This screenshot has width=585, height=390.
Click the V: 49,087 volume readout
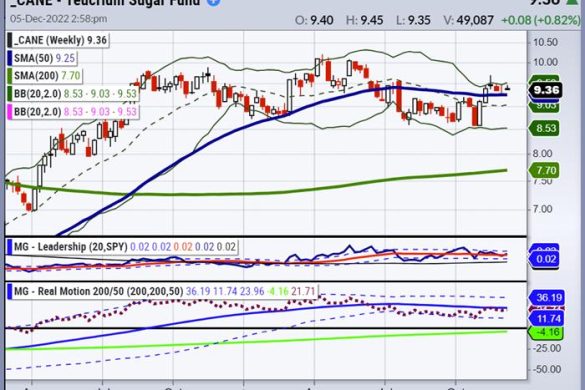[469, 20]
